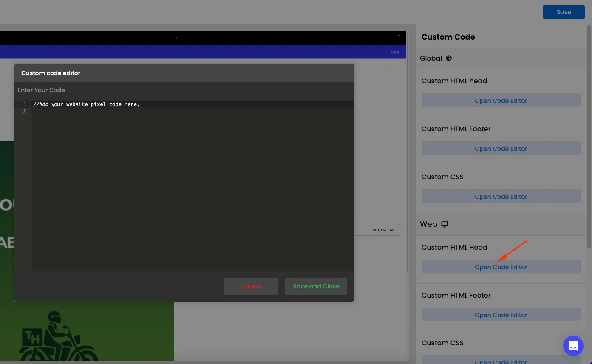Click the LOCATE ME button in preview
This screenshot has width=592, height=364.
pyautogui.click(x=383, y=230)
